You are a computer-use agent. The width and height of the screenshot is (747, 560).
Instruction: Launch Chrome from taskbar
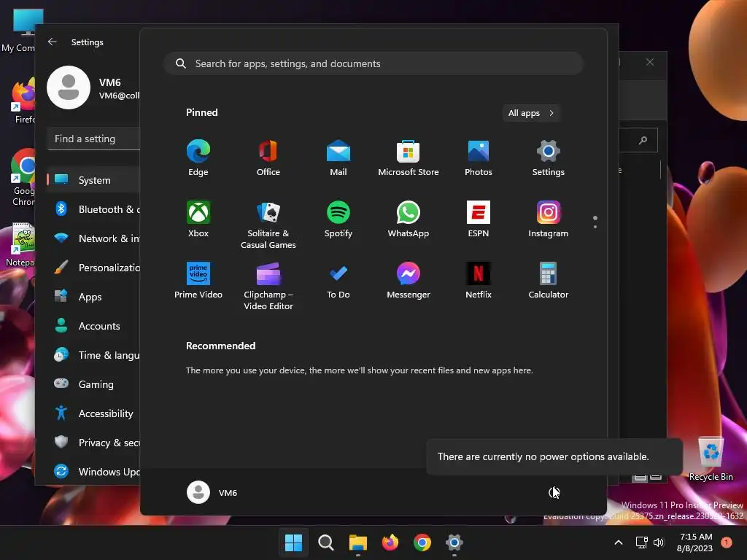point(422,542)
